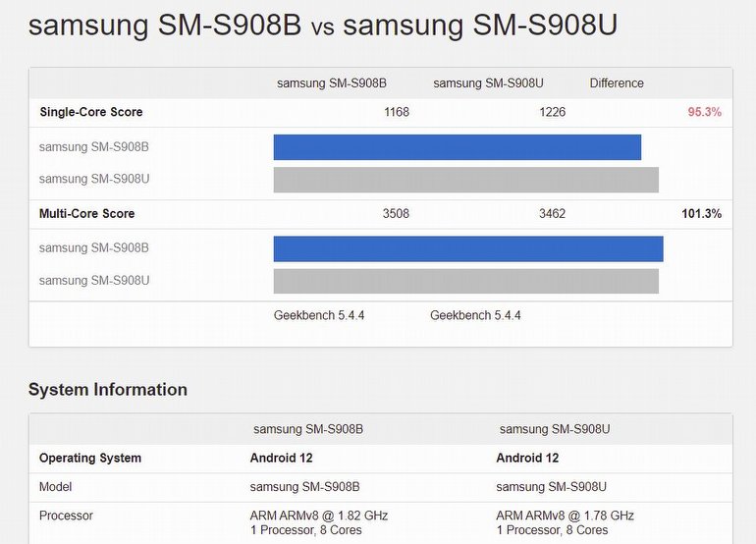The width and height of the screenshot is (756, 544).
Task: Click the Operating System row label
Action: click(x=90, y=459)
